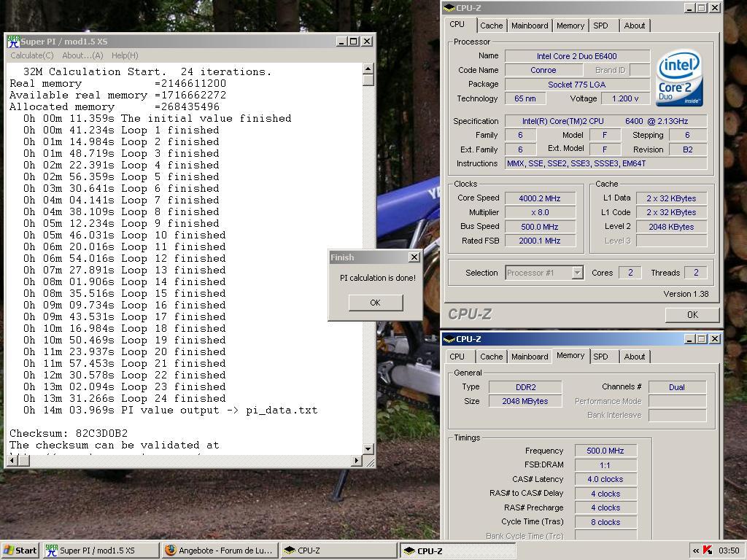This screenshot has width=747, height=560.
Task: Expand hidden system tray icons
Action: (x=696, y=551)
